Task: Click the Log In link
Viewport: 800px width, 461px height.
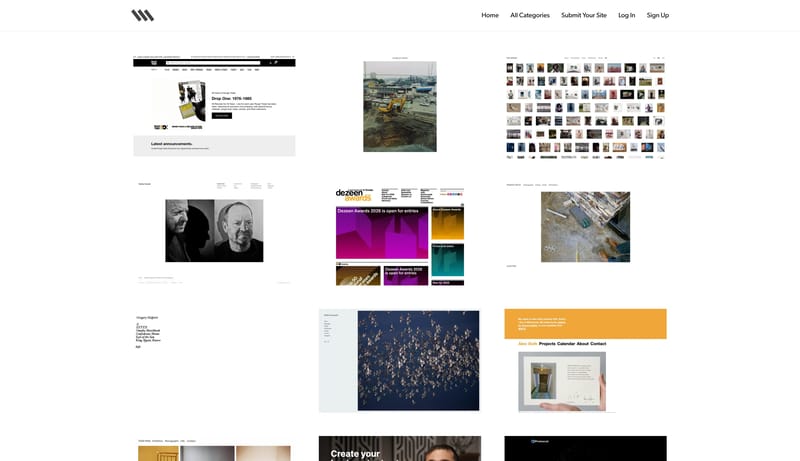Action: pos(627,15)
